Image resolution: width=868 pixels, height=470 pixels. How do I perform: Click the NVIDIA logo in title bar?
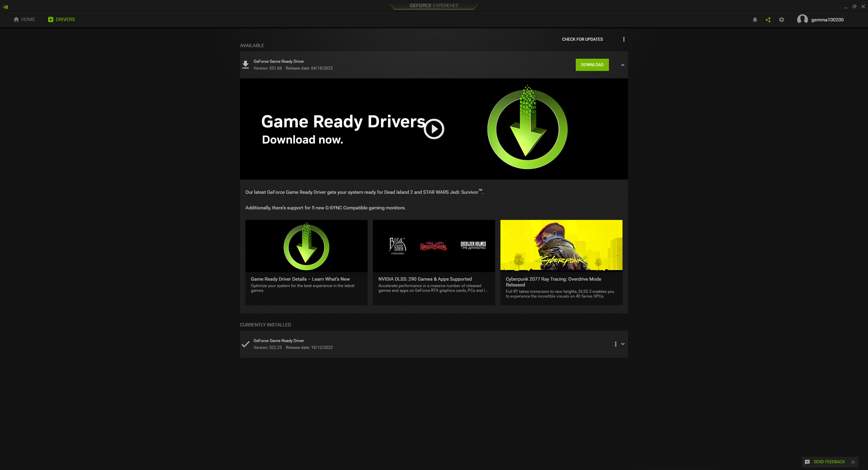(x=6, y=7)
